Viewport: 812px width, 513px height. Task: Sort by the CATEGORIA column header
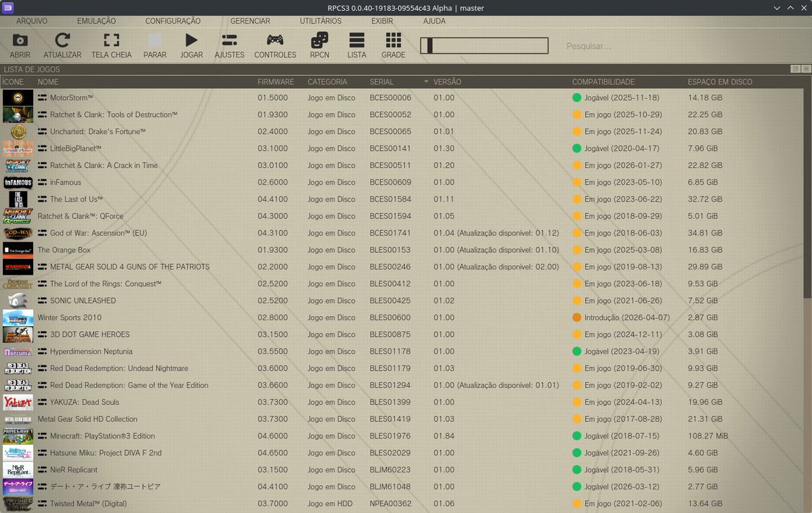pyautogui.click(x=327, y=82)
